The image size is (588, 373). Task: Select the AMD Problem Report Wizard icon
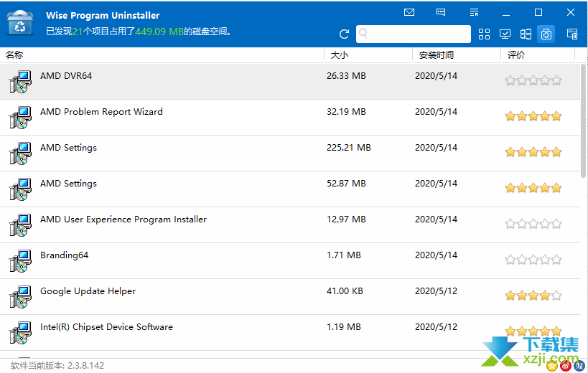[20, 118]
